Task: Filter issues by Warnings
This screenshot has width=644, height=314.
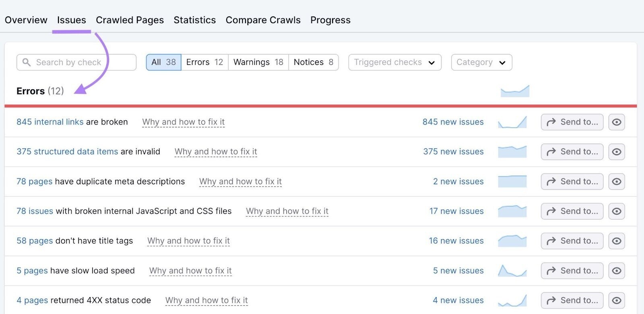Action: [x=258, y=62]
